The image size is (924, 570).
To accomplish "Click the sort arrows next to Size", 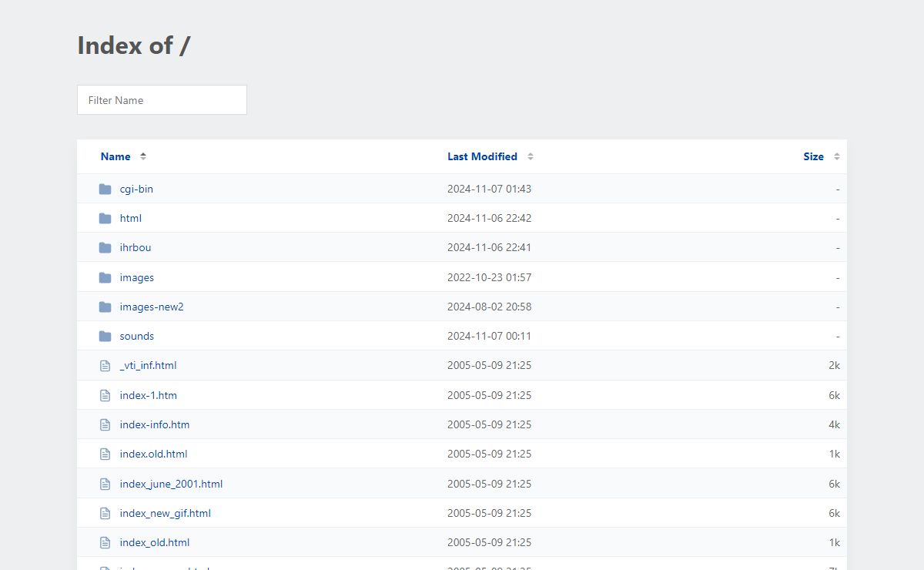I will click(x=837, y=156).
